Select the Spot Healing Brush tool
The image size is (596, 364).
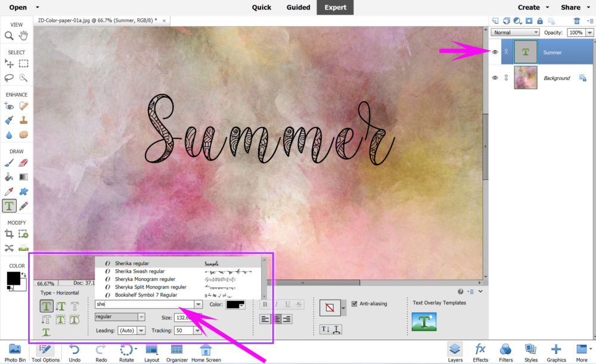[x=24, y=106]
